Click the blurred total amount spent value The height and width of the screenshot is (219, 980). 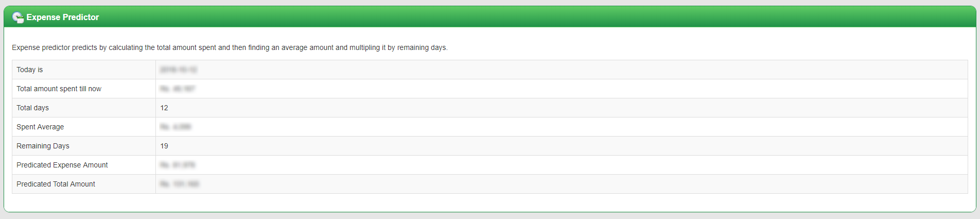178,89
